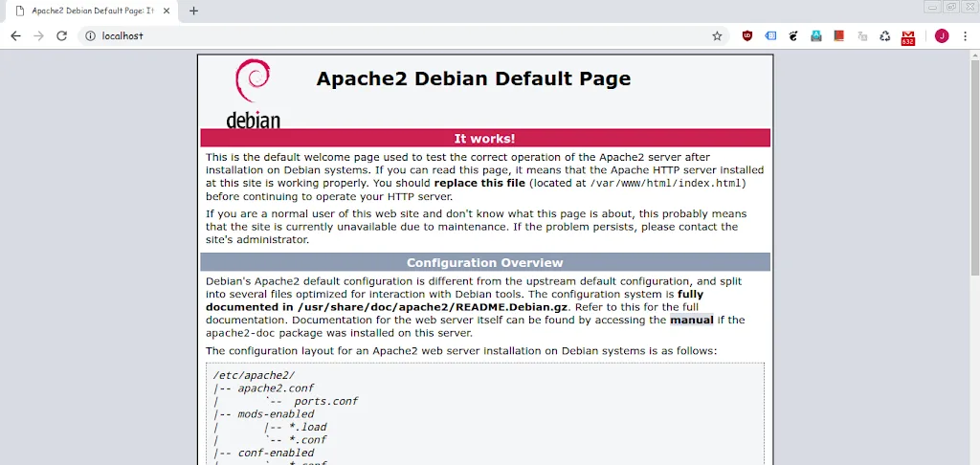This screenshot has width=980, height=465.
Task: Minimize the Chrome window
Action: click(933, 7)
